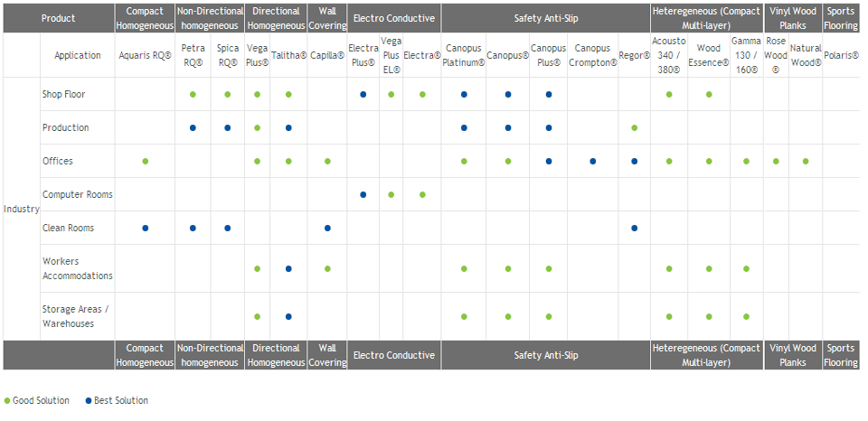
Task: Click the green dot for Aquaris RQ® Offices
Action: (x=145, y=161)
